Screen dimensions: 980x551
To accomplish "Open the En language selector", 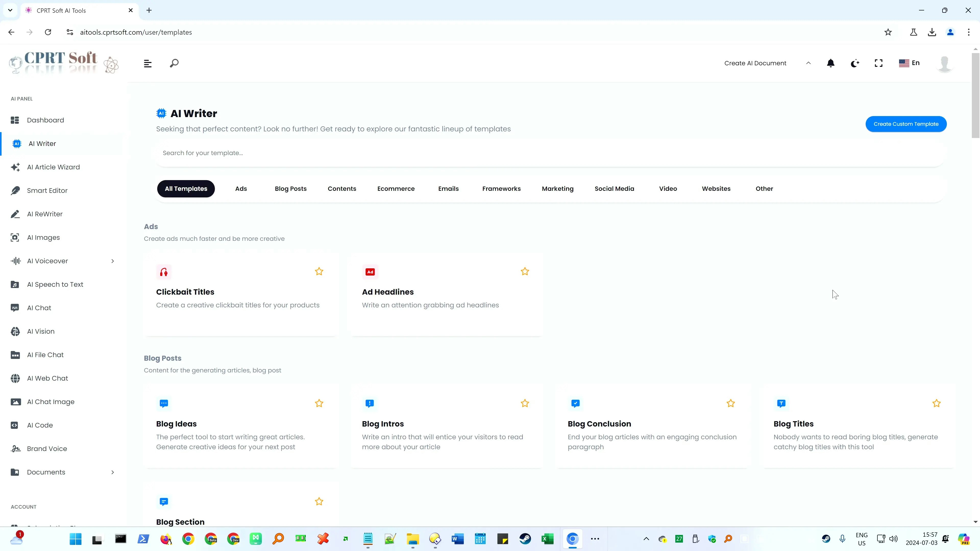I will pos(909,63).
